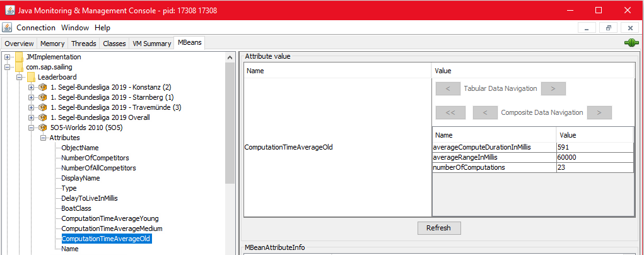The image size is (644, 255).
Task: Click the green connection status icon
Action: (x=631, y=42)
